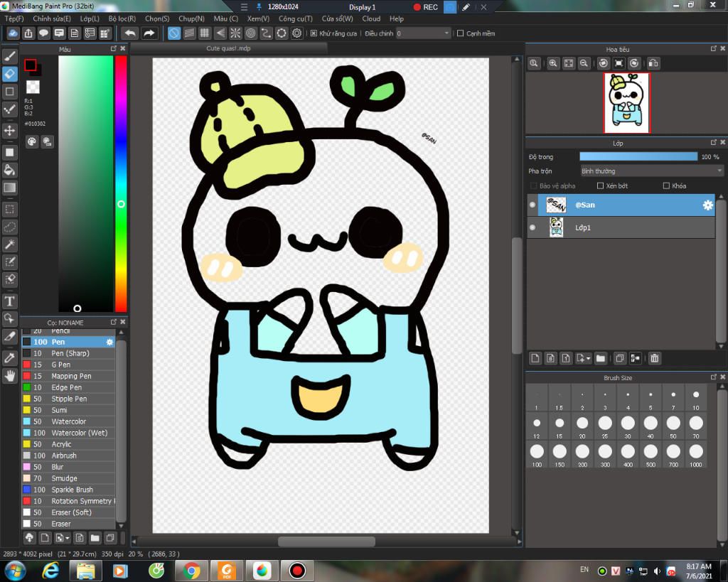
Task: Select the Gradient tool
Action: tap(10, 188)
